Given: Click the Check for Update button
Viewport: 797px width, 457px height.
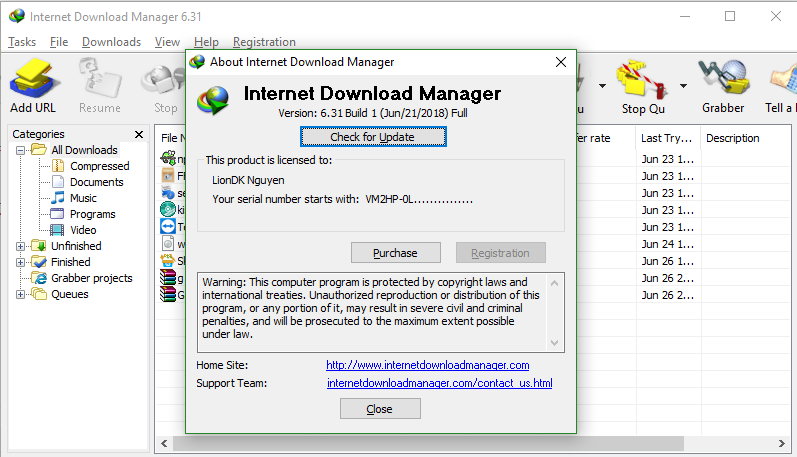Looking at the screenshot, I should pyautogui.click(x=373, y=137).
